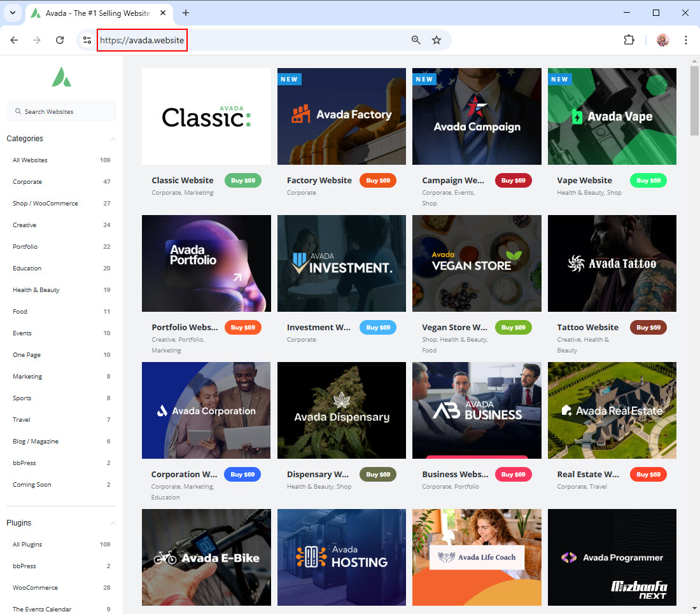700x614 pixels.
Task: Collapse the Categories section chevron
Action: (113, 139)
